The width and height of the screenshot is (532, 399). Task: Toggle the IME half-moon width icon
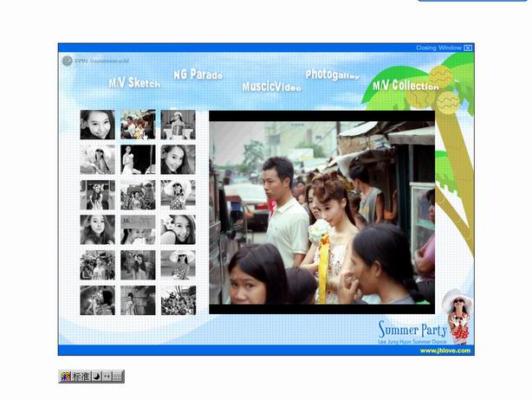(x=95, y=376)
